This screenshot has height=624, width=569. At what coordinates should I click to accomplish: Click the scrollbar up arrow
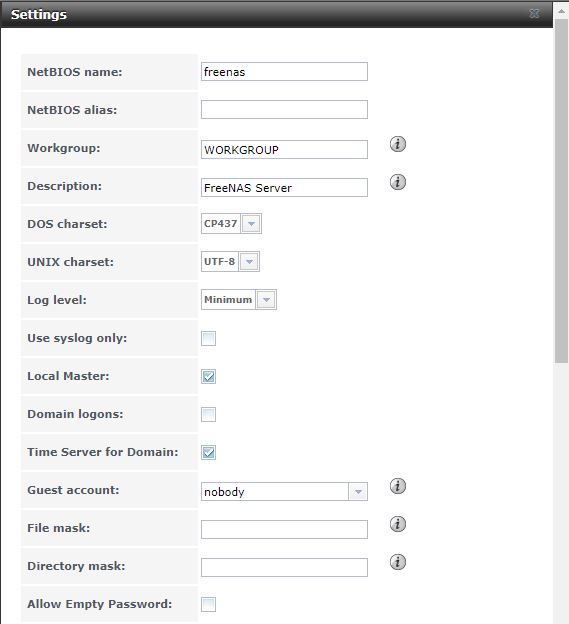[561, 11]
